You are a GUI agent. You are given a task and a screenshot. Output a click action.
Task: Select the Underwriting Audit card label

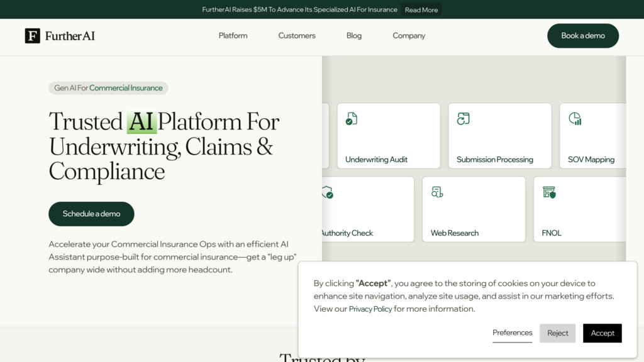(x=376, y=159)
